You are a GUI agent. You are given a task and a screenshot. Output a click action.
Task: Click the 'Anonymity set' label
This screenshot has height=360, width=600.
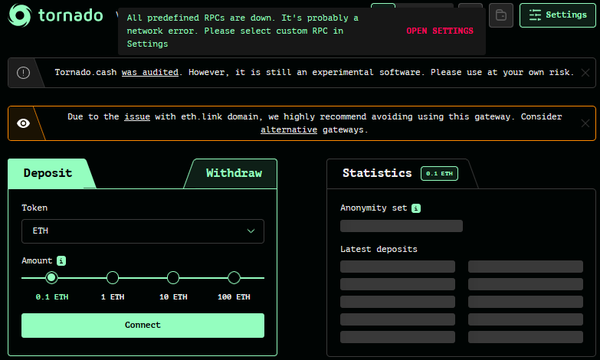point(373,208)
